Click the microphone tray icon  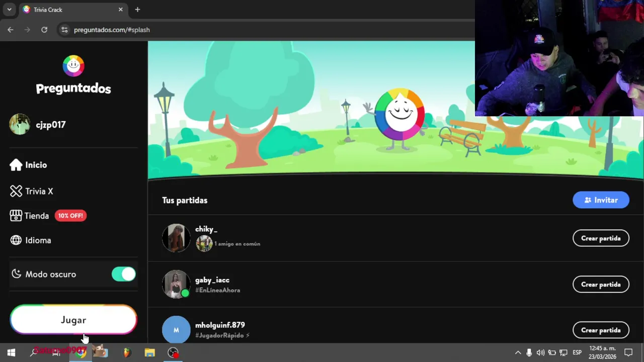point(529,352)
